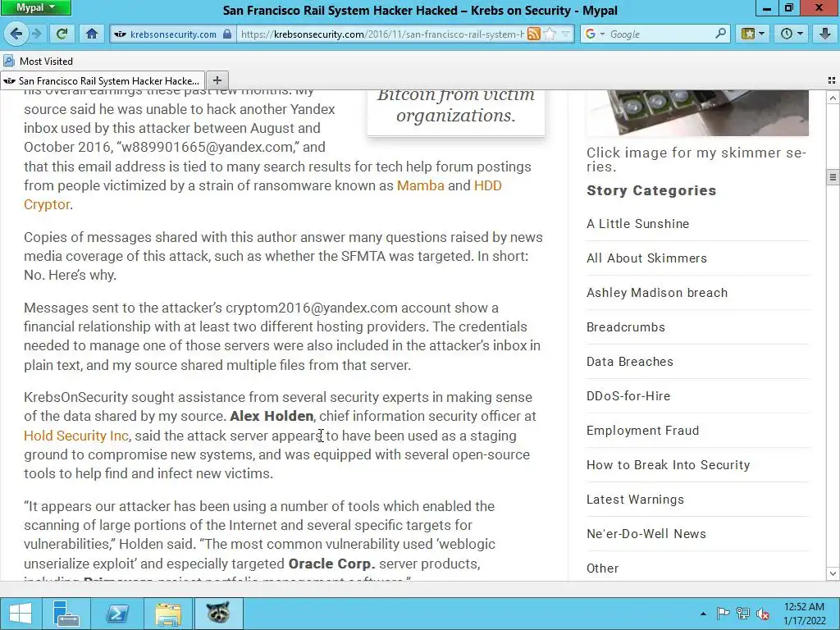Viewport: 840px width, 630px height.
Task: Open the skimmer series image
Action: click(697, 112)
